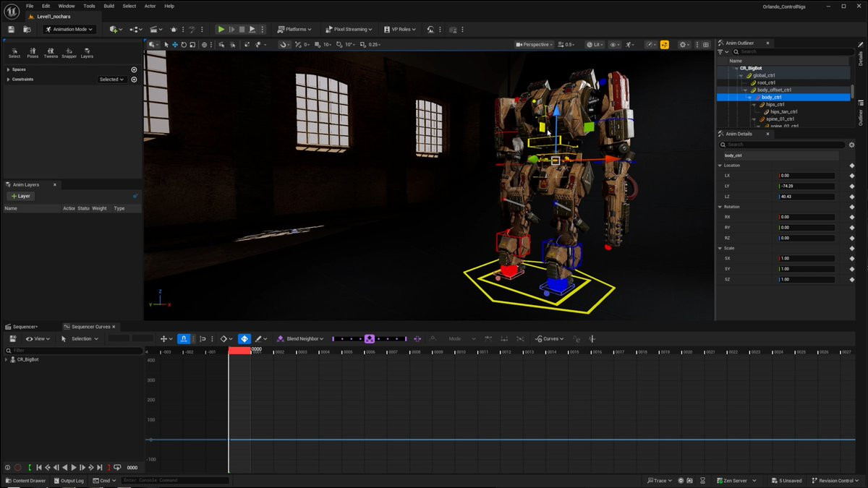The width and height of the screenshot is (868, 488).
Task: Open the Build menu
Action: tap(109, 6)
